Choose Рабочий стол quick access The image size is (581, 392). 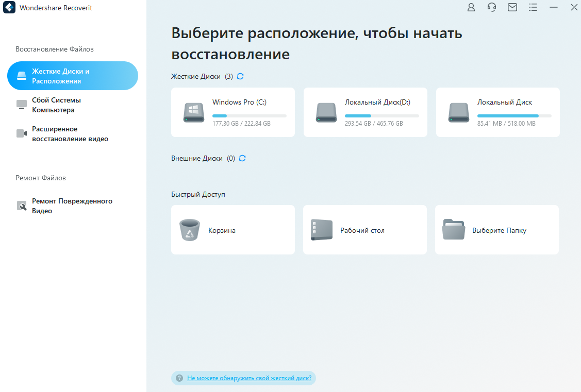(365, 230)
